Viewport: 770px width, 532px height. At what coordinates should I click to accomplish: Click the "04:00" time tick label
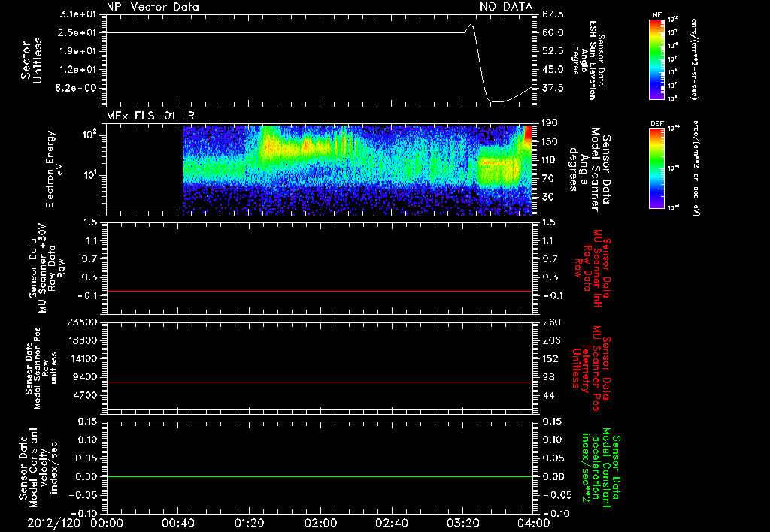coord(535,523)
